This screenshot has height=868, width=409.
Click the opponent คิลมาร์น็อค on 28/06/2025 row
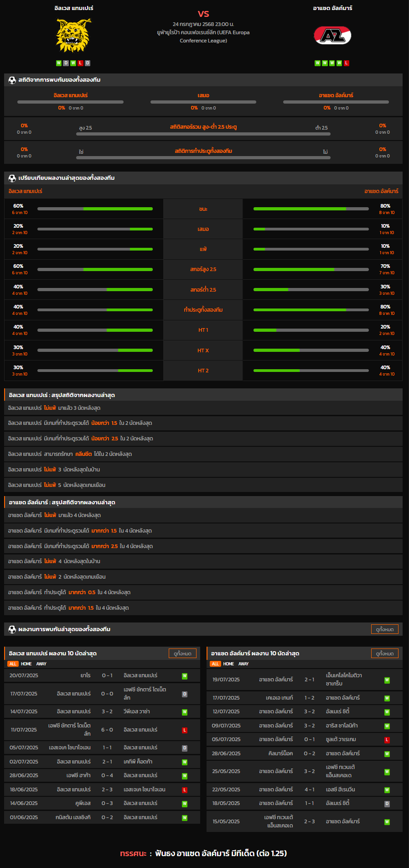point(280,753)
